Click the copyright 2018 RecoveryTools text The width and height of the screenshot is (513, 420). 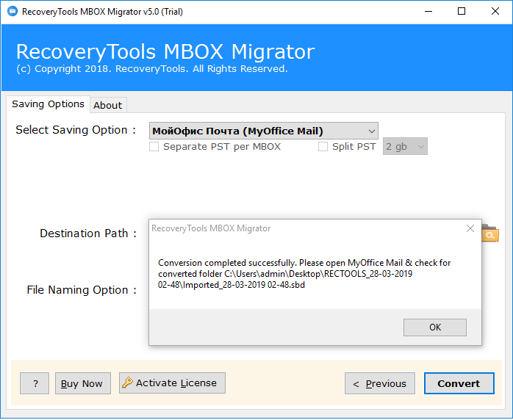point(152,68)
